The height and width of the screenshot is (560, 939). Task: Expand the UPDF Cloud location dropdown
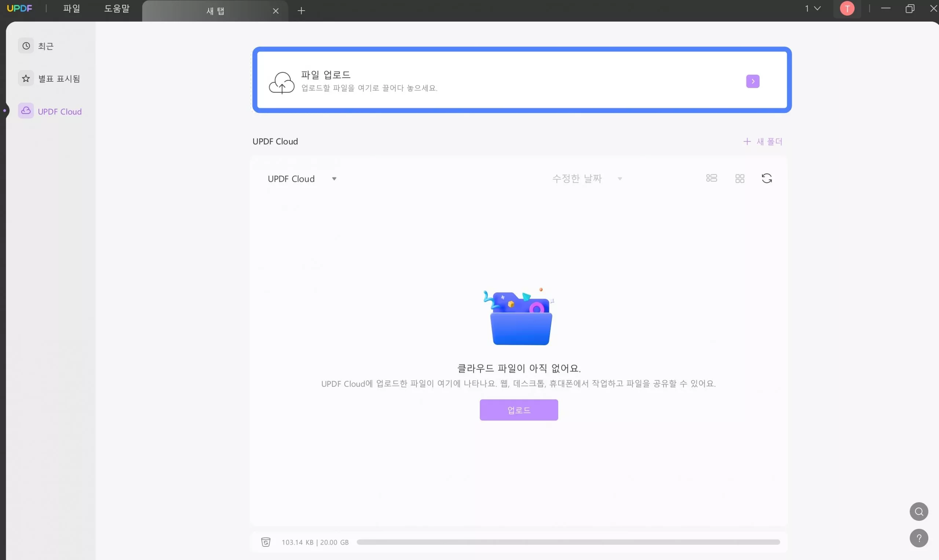click(x=302, y=179)
